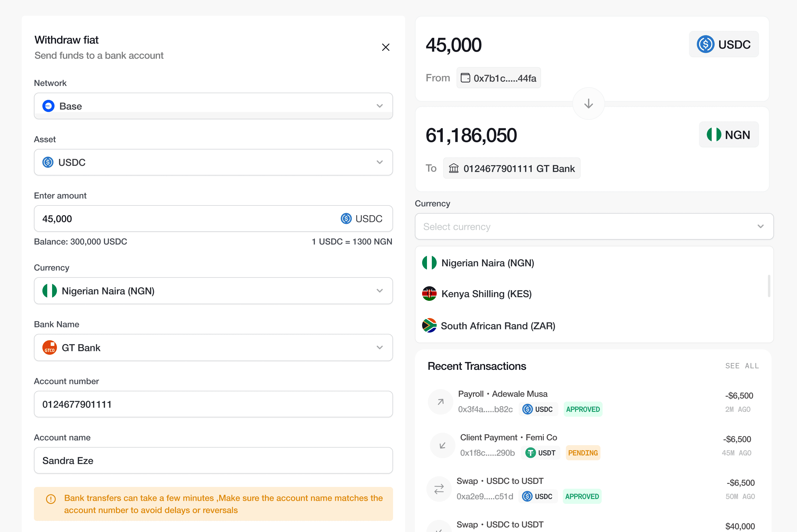Click the wallet icon beside 0x7b1c address
Screen dimensions: 797x532
465,78
